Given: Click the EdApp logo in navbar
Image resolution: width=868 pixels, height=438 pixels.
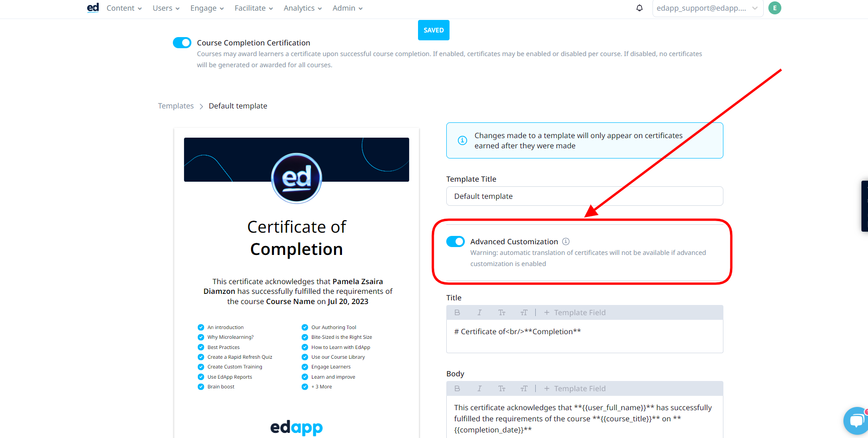Looking at the screenshot, I should pos(93,8).
